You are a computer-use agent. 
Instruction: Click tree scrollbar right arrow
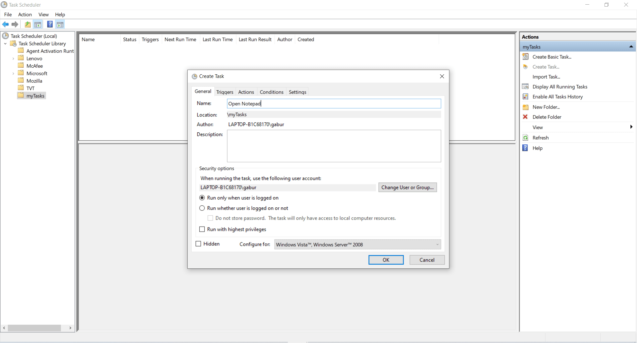point(70,328)
